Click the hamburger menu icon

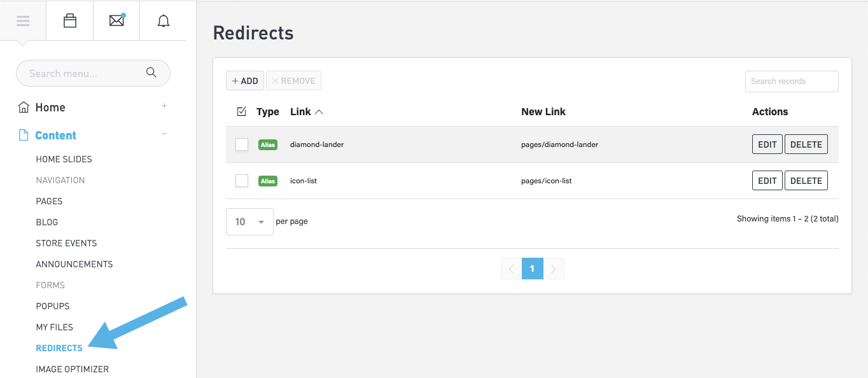23,21
